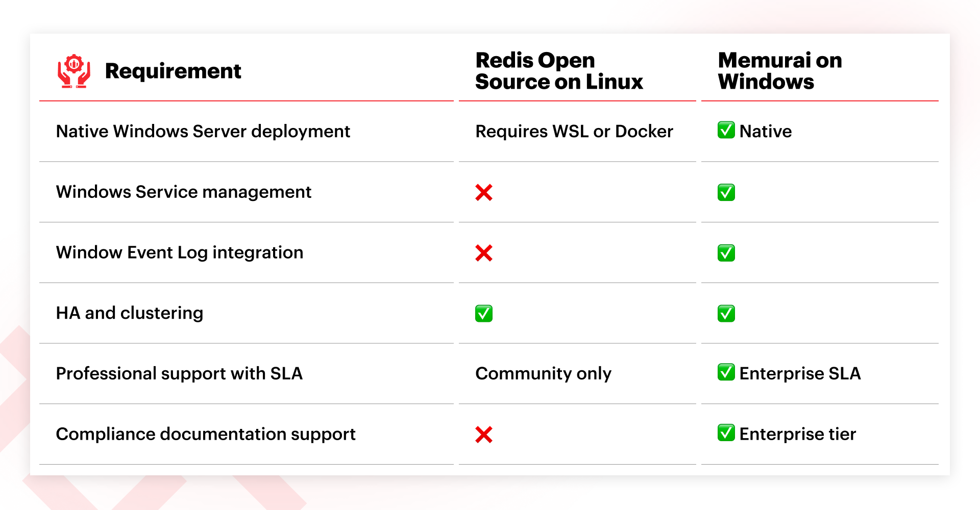Click the "Windows Service management" row label
Screen dimensions: 980x510
(x=184, y=192)
